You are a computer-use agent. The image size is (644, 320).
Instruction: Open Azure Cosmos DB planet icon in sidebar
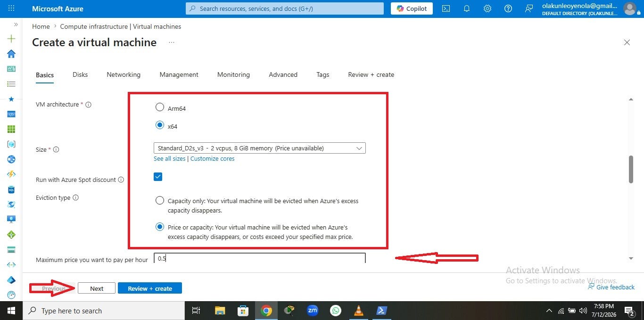11,205
